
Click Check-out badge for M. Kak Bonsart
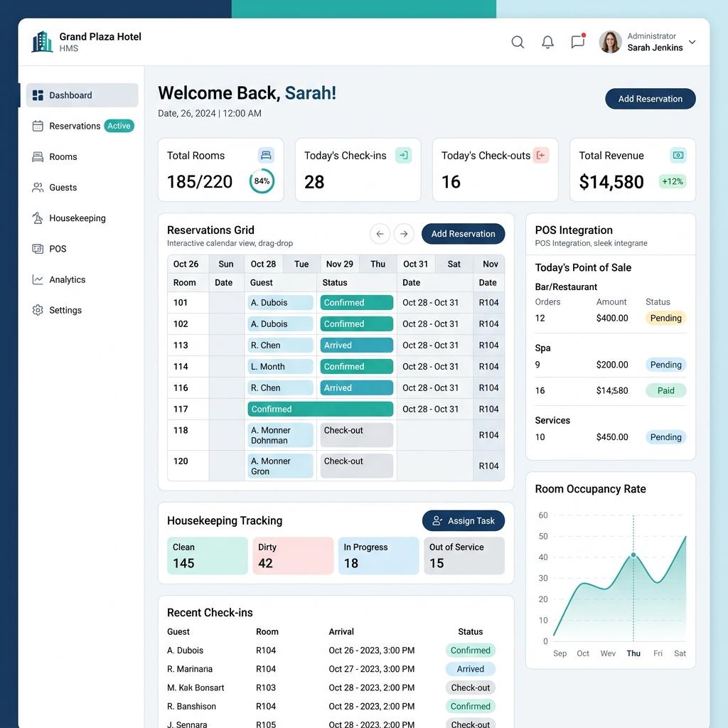pyautogui.click(x=471, y=687)
